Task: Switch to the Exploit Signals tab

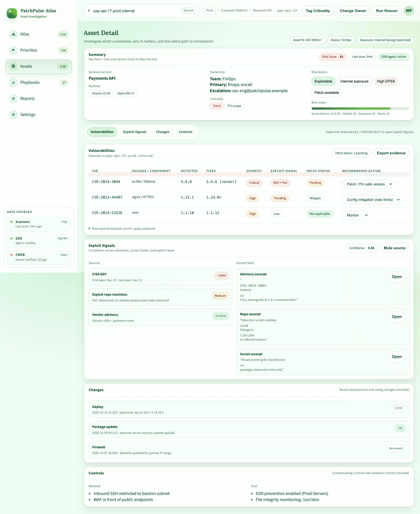Action: click(135, 132)
